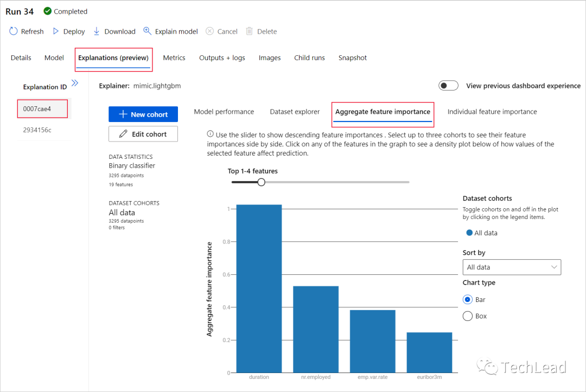The image size is (586, 392).
Task: Collapse the Explanation ID sidebar
Action: (x=74, y=83)
